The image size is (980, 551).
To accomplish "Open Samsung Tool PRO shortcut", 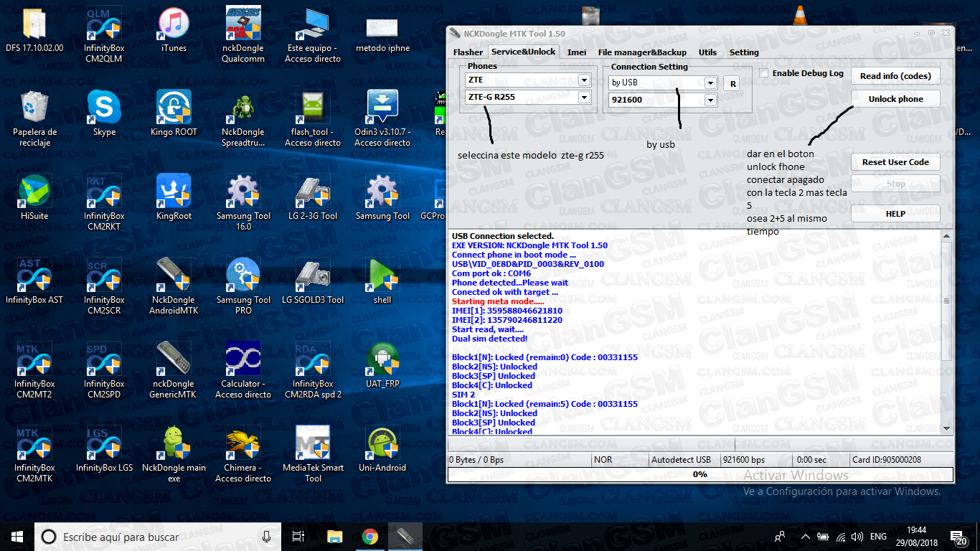I will click(x=243, y=286).
